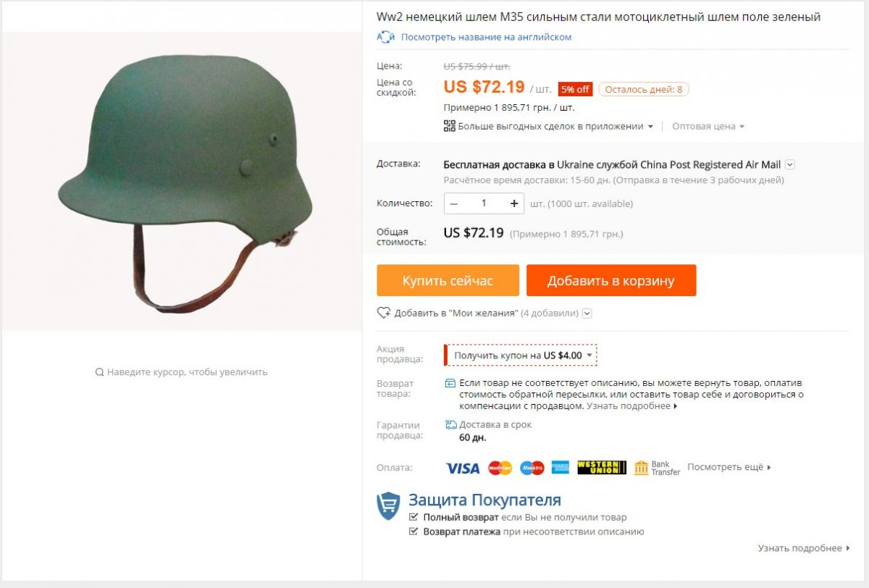Screen dimensions: 869x588
Task: Increase quantity with the plus button
Action: (x=514, y=203)
